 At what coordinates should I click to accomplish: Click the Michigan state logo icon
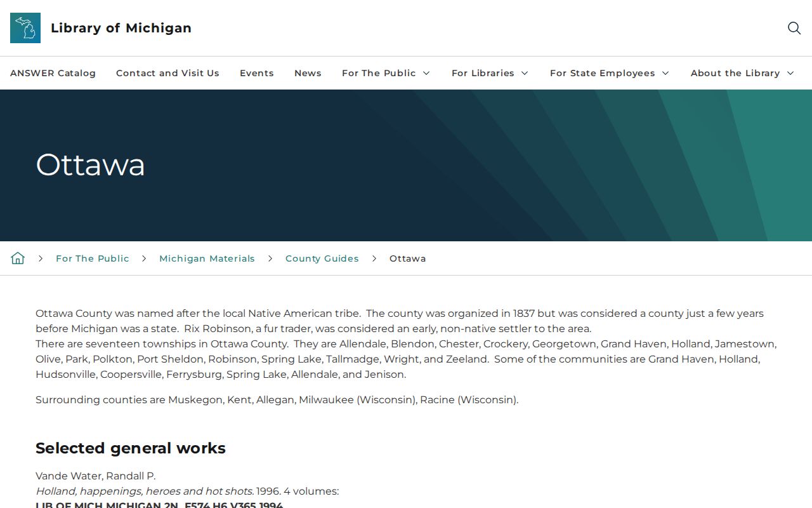pos(25,28)
